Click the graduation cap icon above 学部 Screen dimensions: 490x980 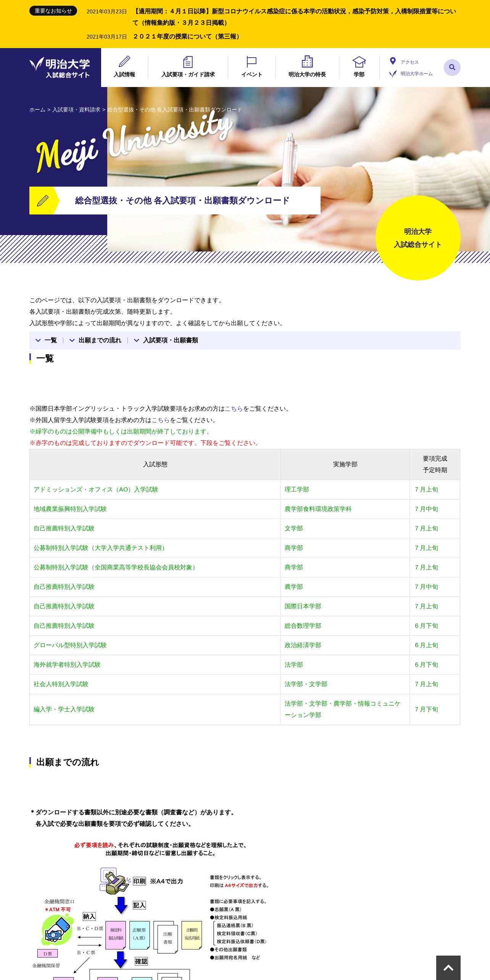tap(359, 61)
